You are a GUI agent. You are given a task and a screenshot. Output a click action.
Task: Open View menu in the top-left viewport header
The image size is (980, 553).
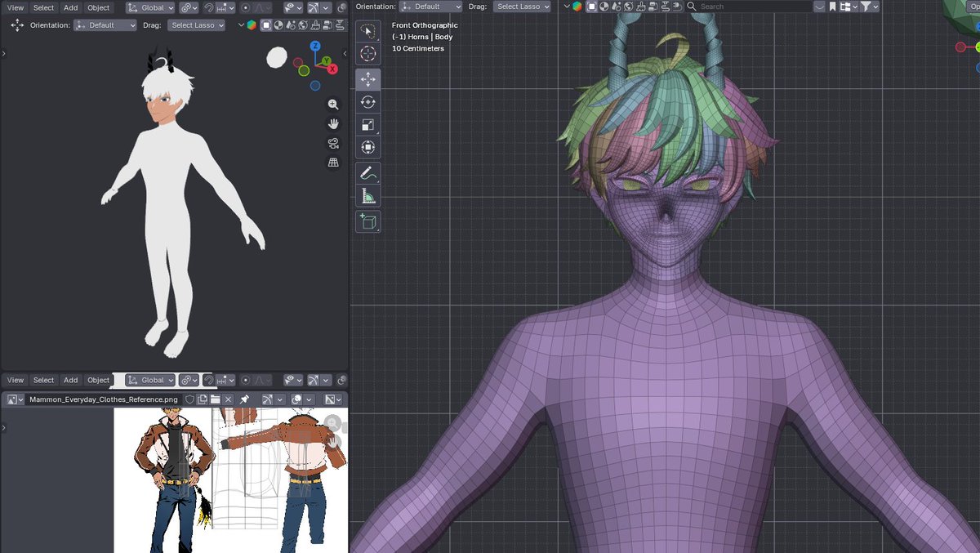[16, 8]
